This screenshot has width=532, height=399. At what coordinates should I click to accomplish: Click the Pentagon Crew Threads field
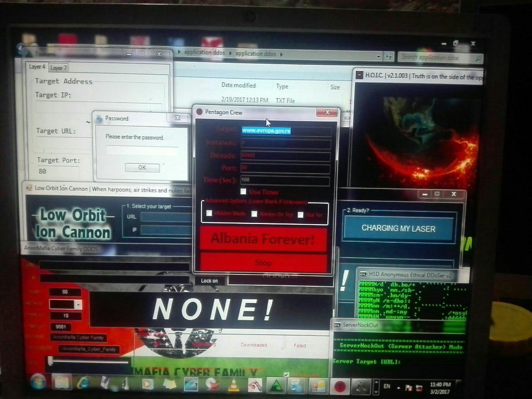pos(286,156)
